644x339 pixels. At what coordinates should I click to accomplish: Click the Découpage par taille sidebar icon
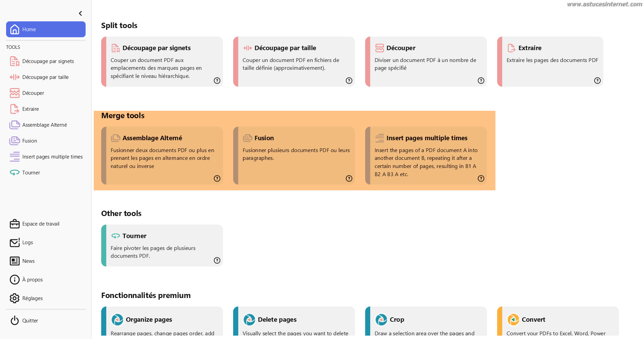click(x=15, y=77)
